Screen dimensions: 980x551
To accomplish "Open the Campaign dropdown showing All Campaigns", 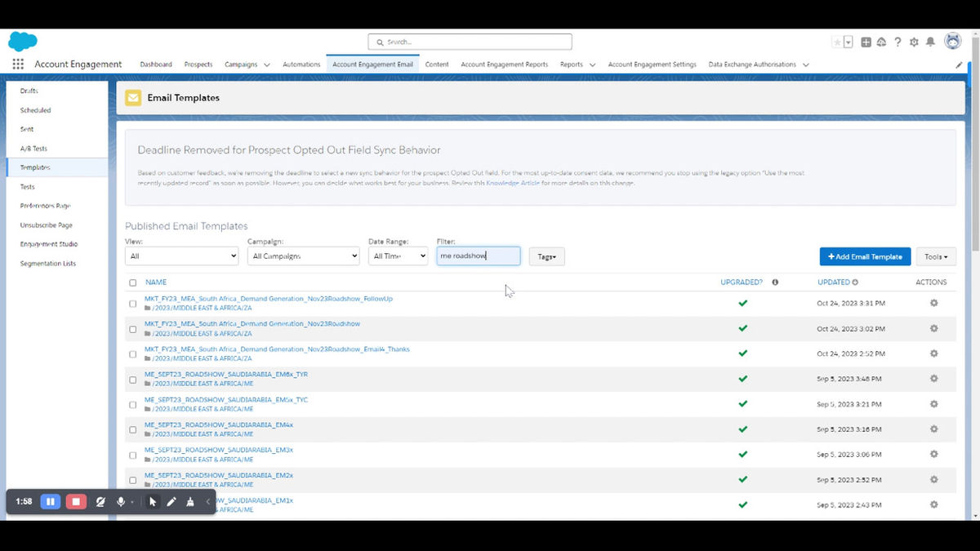I will coord(304,256).
